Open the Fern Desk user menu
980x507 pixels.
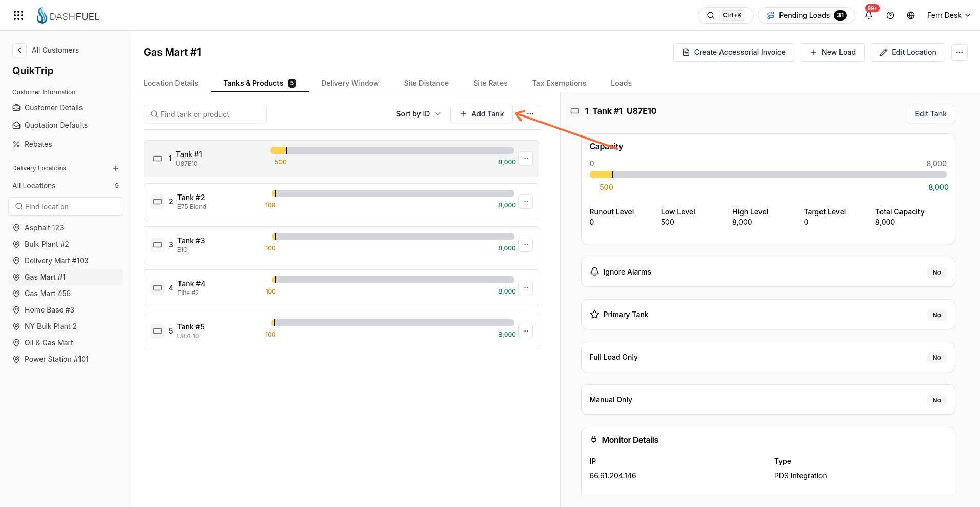(948, 15)
